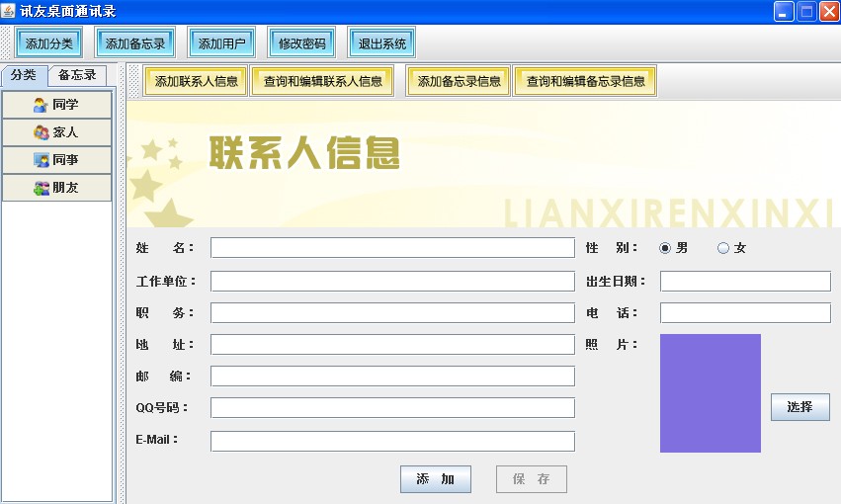Click the 朋友 category icon
Screen dimensions: 841x504
tap(41, 188)
